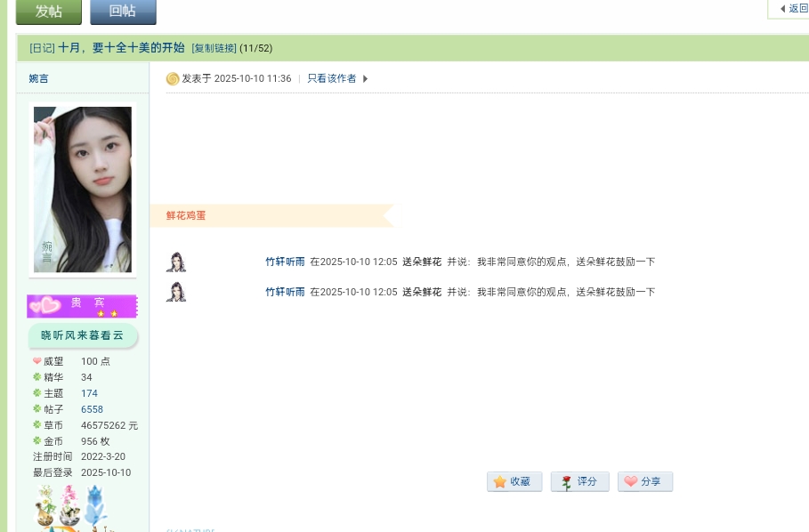The height and width of the screenshot is (532, 809).
Task: Select the 鲜花鸡蛋 tab header
Action: (x=186, y=215)
